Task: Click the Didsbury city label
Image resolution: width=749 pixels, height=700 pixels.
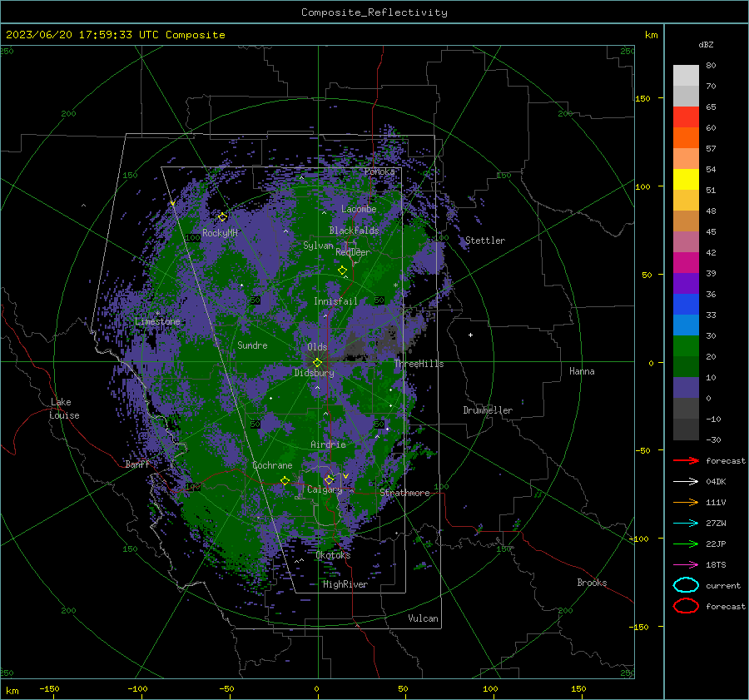Action: pyautogui.click(x=314, y=373)
